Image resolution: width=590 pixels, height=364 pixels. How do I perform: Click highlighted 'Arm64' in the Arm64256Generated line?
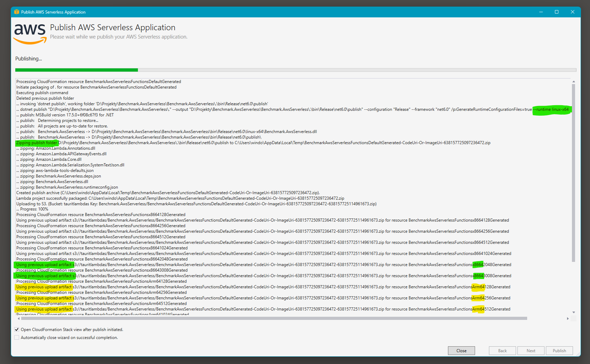(x=478, y=298)
